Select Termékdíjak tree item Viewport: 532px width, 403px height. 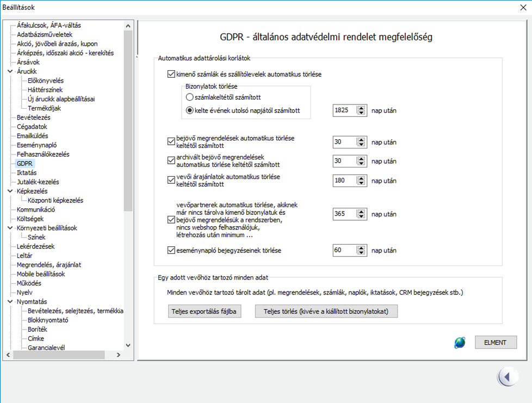pos(44,108)
